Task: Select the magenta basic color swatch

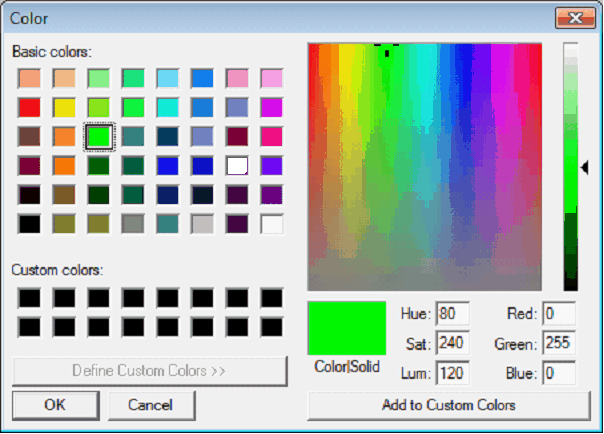Action: [272, 107]
